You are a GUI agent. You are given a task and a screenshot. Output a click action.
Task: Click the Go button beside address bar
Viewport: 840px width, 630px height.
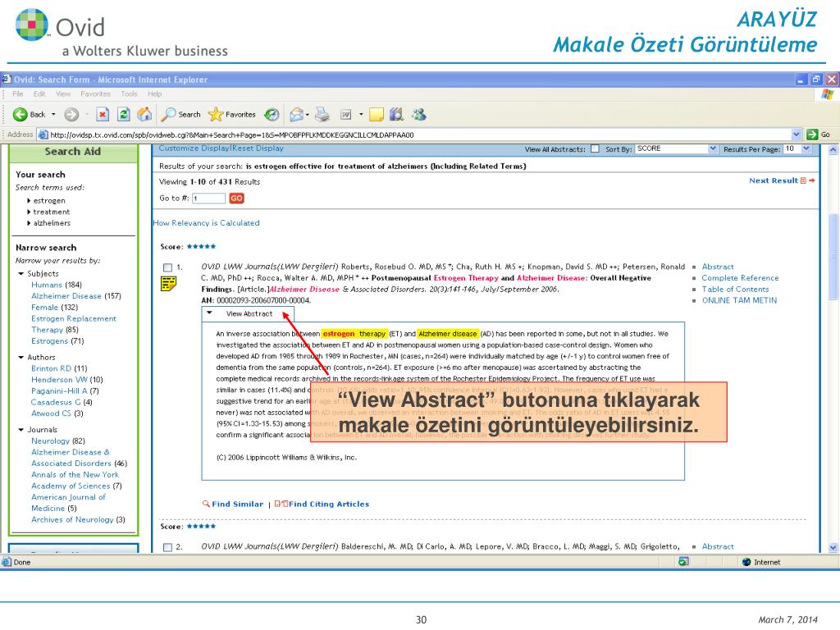pyautogui.click(x=819, y=135)
